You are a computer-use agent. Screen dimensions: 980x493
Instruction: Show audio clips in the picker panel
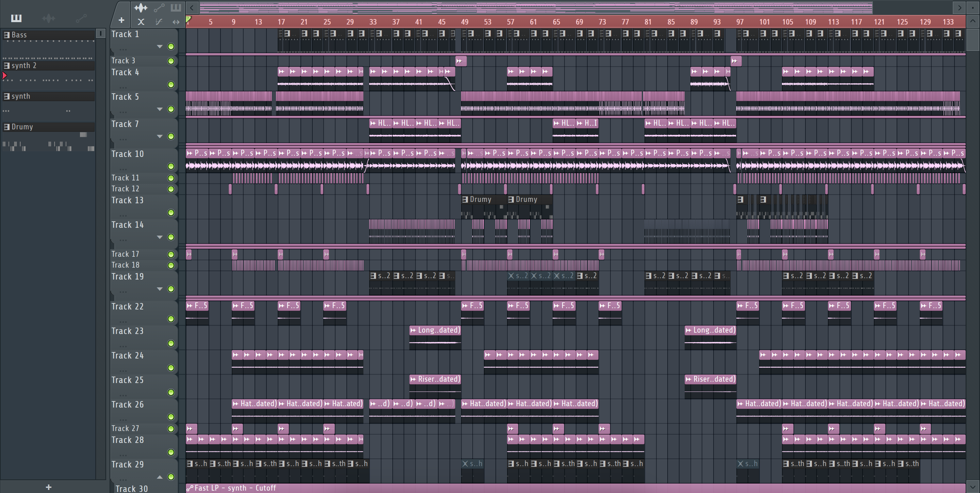49,18
